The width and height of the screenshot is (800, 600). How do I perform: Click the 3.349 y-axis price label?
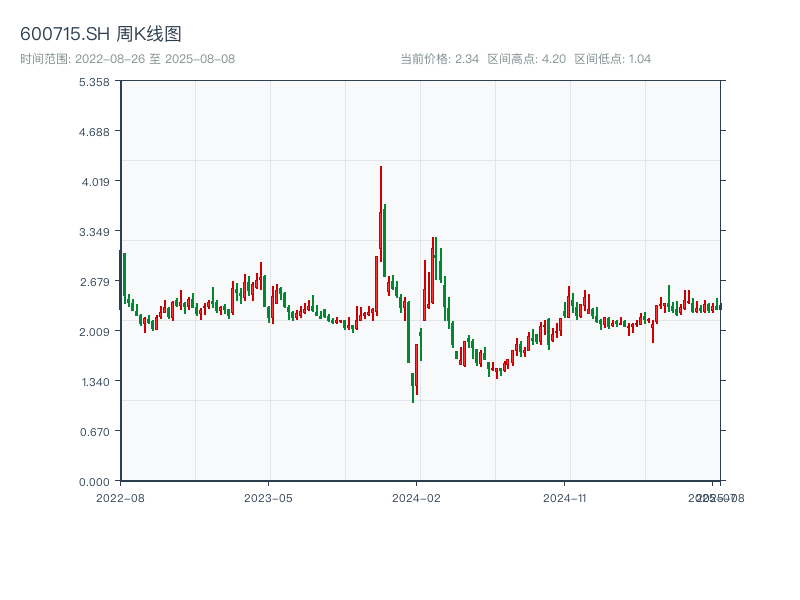pyautogui.click(x=93, y=231)
